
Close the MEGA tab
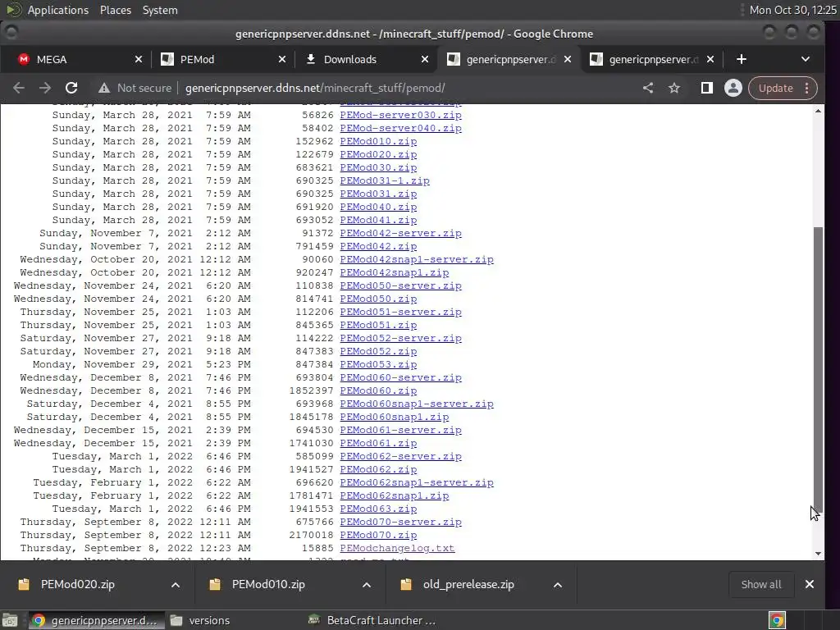coord(139,59)
